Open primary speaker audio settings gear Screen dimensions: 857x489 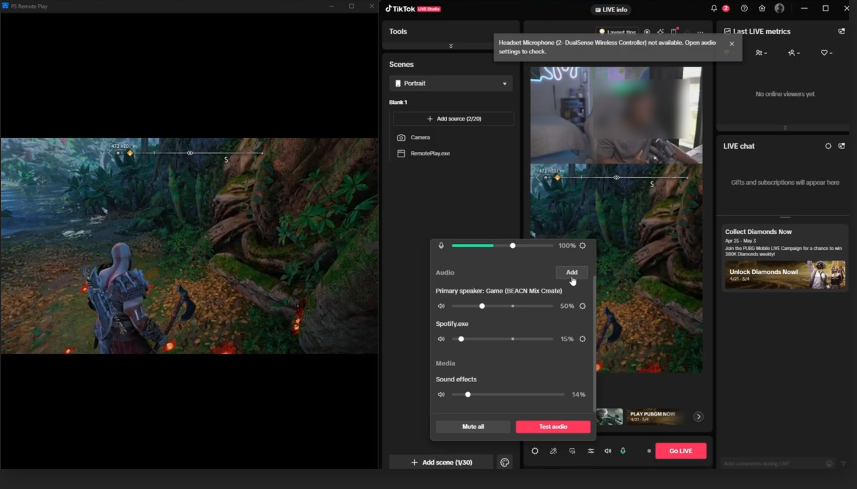click(x=582, y=306)
